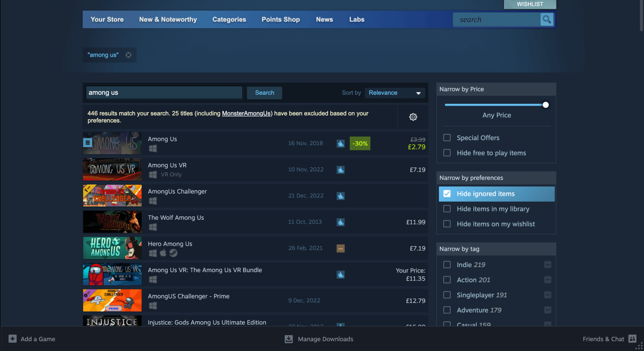Screen dimensions: 644x351
Task: Open the Labs tab
Action: coord(357,19)
